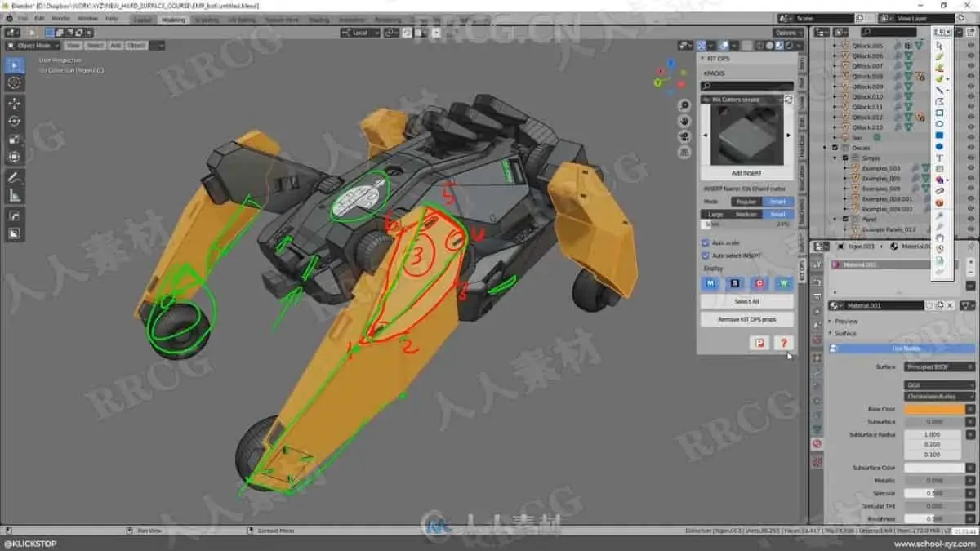Toggle the Auto select INSERT checkbox
The image size is (980, 551).
pos(706,255)
